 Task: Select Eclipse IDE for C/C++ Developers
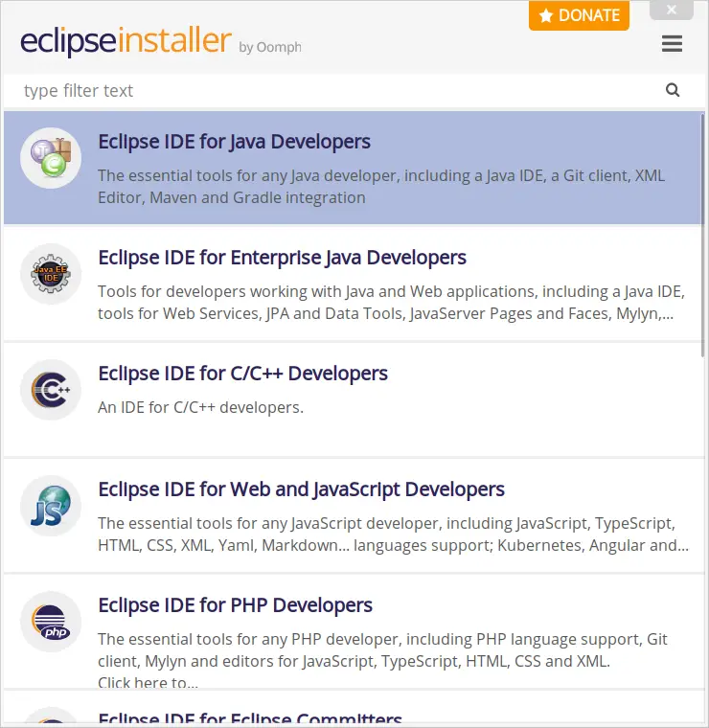[242, 374]
